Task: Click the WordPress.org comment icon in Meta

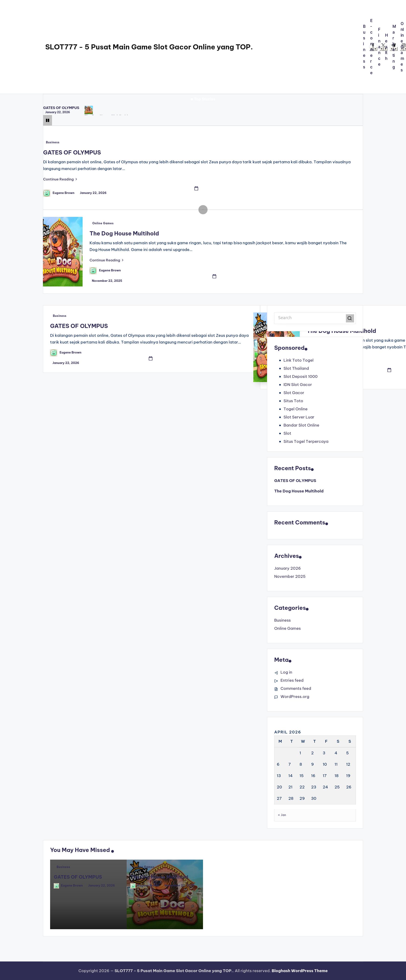Action: coord(276,697)
